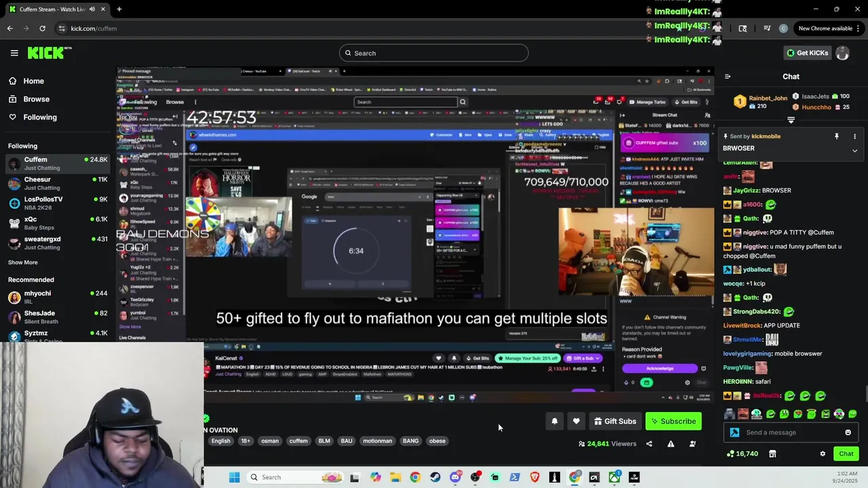This screenshot has width=868, height=488.
Task: Select xQc channel in Following list
Action: click(58, 223)
